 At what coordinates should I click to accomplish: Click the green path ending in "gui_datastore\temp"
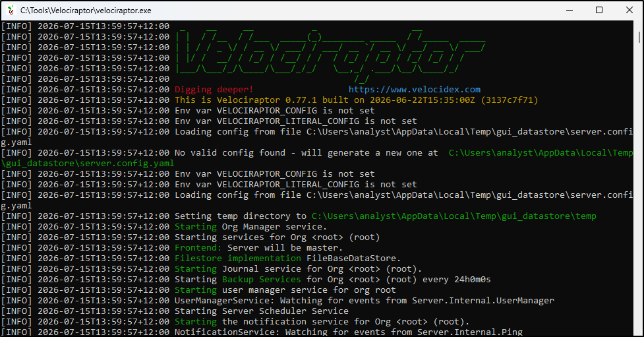[x=454, y=216]
